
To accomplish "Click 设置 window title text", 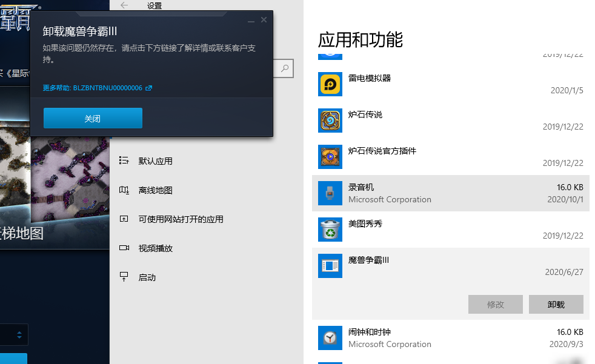I will (x=155, y=5).
